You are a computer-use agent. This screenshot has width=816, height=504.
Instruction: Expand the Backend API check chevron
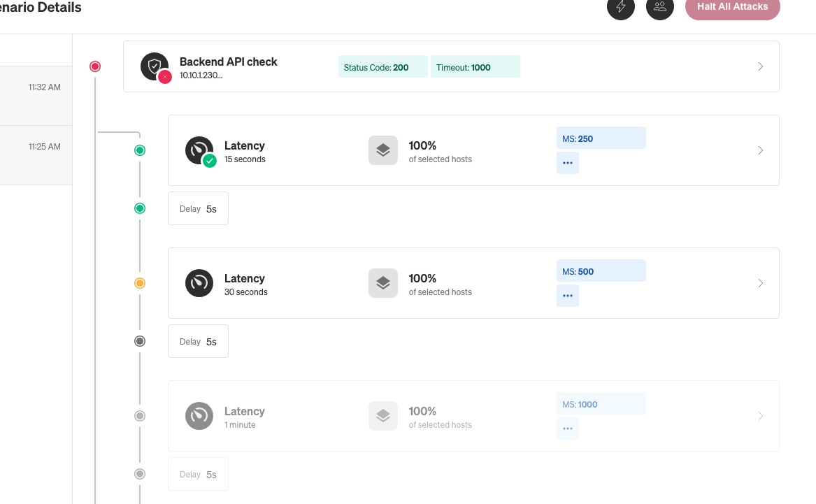coord(761,67)
